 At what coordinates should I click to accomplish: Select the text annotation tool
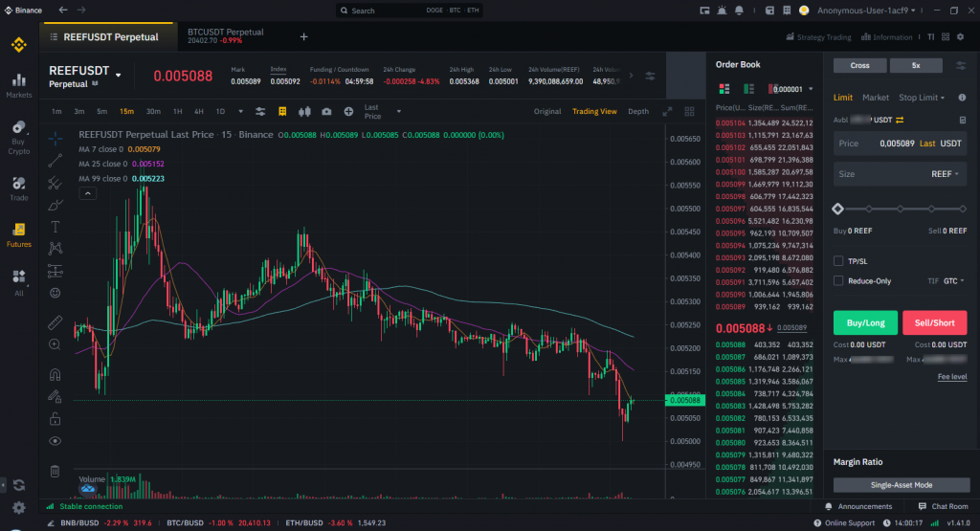pyautogui.click(x=55, y=227)
